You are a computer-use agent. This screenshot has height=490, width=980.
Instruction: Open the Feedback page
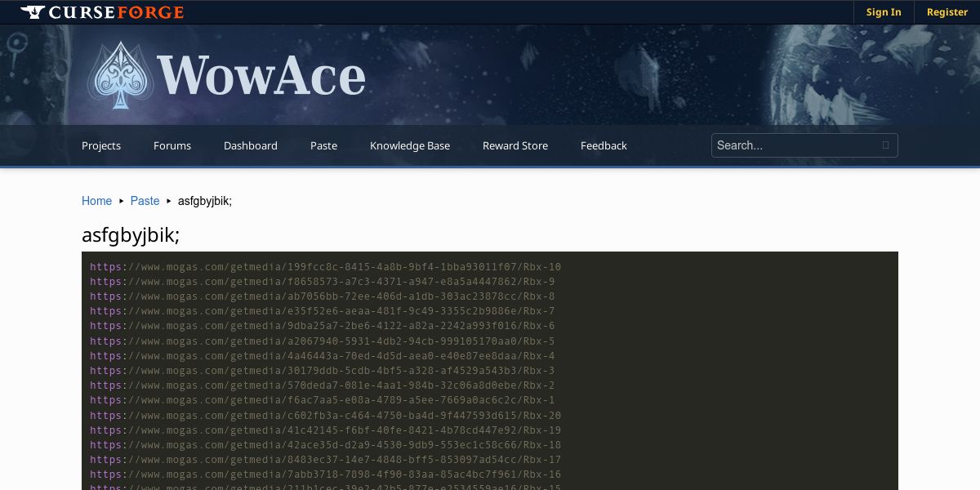point(604,145)
